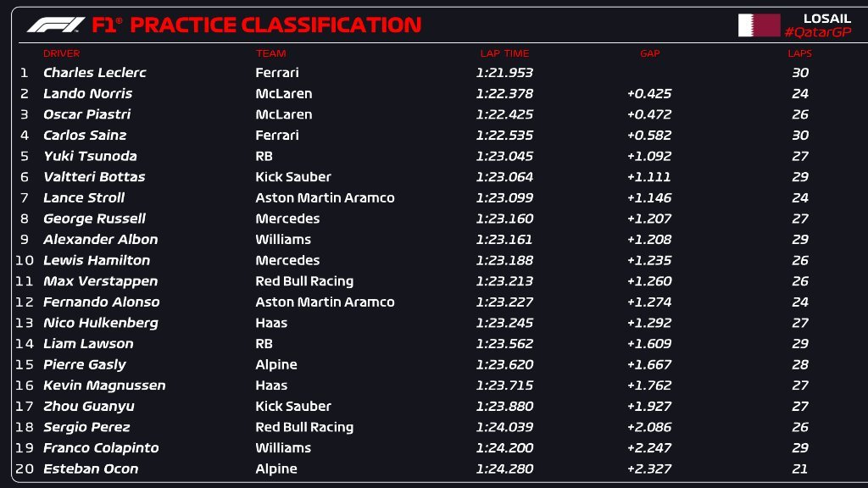Click the #QatarGP hashtag
The image size is (868, 488).
click(817, 32)
